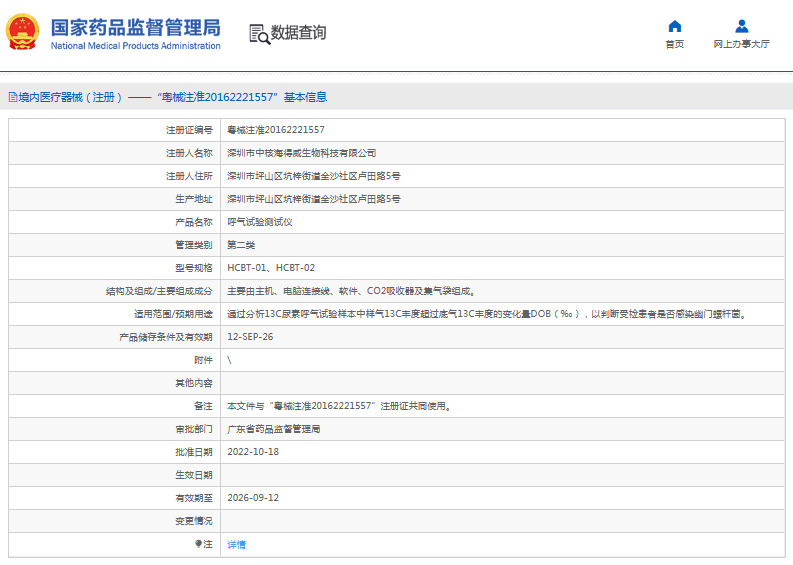Select registrant 深圳市中核海得威生物科技有限公司

point(301,153)
